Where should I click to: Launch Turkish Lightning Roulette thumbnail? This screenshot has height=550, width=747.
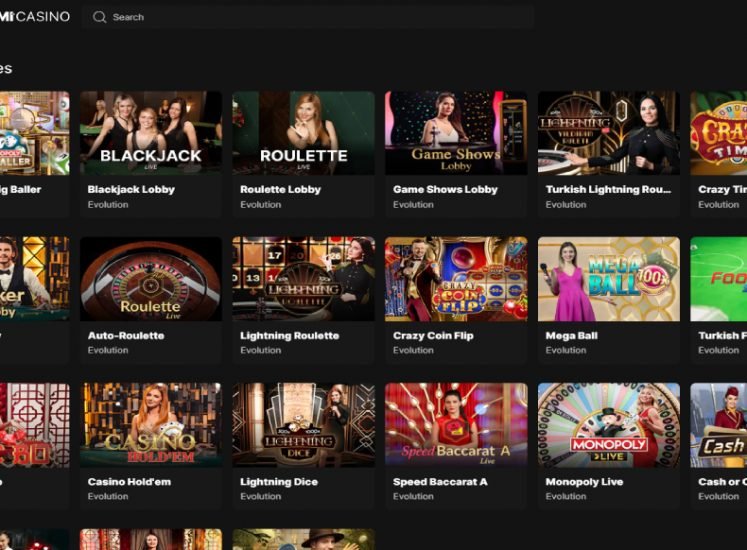608,133
